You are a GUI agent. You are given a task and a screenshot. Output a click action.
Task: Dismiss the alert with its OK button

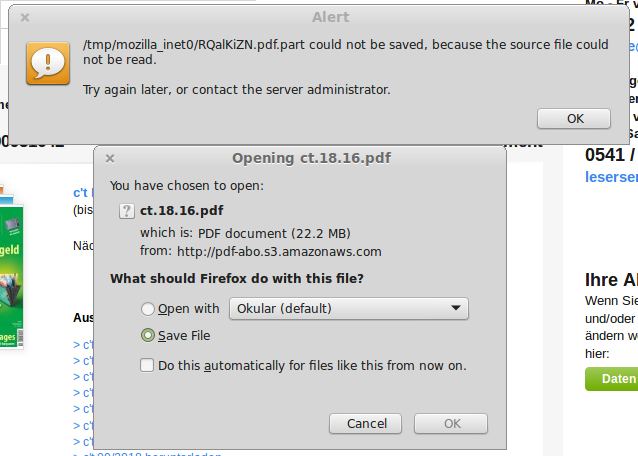(x=574, y=119)
